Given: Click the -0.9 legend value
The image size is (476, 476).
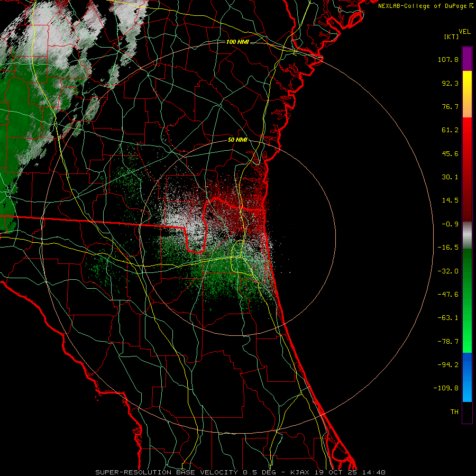Looking at the screenshot, I should pyautogui.click(x=450, y=224).
